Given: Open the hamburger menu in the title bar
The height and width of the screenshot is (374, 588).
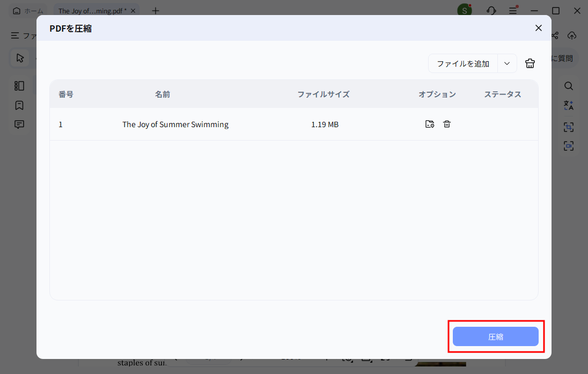Looking at the screenshot, I should click(x=513, y=11).
